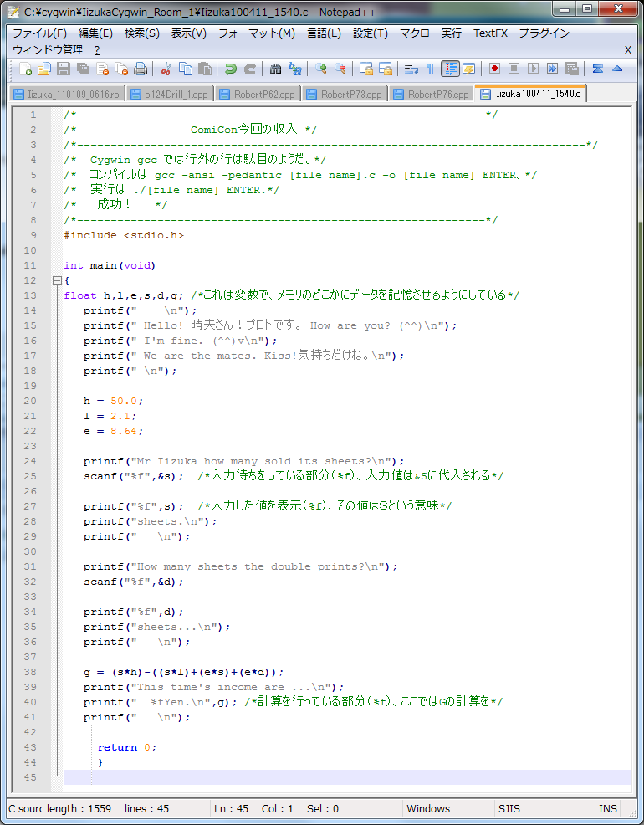Click the Redo arrow icon
The image size is (644, 825).
click(x=250, y=69)
